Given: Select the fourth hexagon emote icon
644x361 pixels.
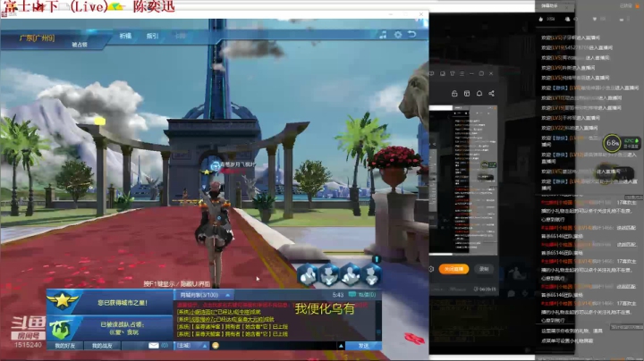Looking at the screenshot, I should tap(371, 274).
